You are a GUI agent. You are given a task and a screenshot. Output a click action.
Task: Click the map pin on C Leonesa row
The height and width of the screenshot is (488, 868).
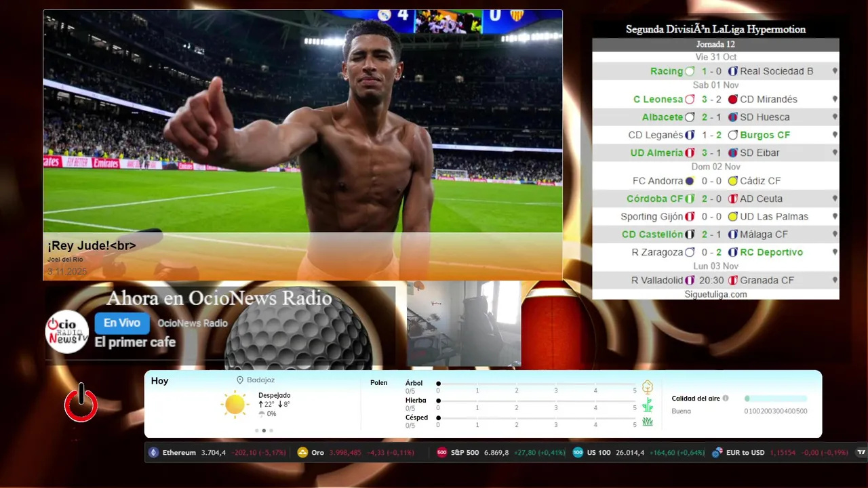coord(835,99)
